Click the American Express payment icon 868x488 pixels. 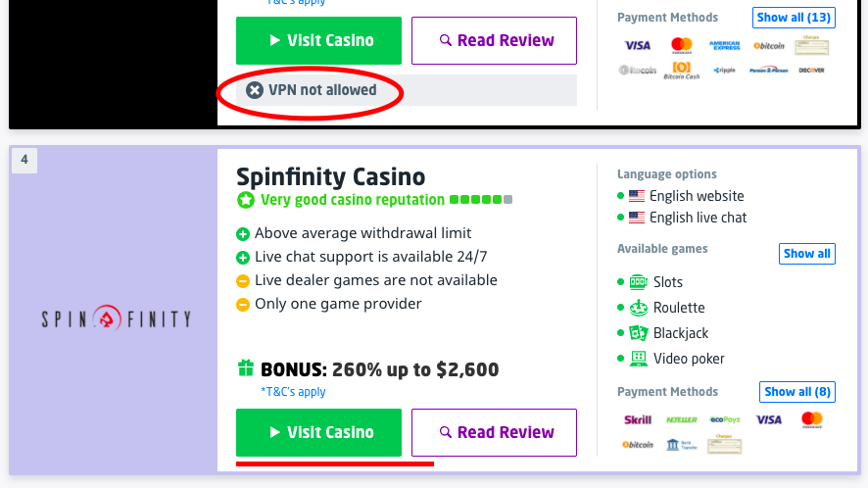724,45
